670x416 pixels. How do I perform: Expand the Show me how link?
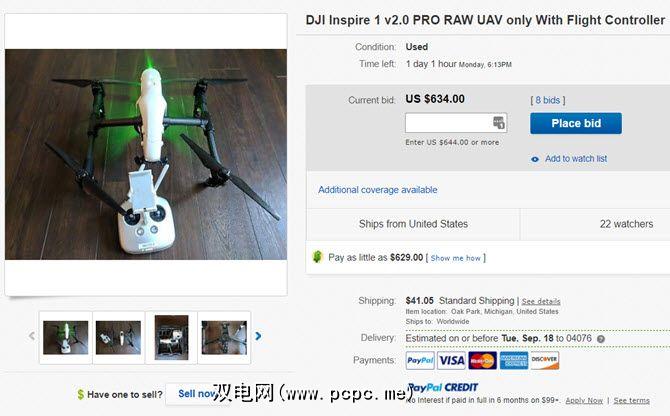pyautogui.click(x=455, y=258)
